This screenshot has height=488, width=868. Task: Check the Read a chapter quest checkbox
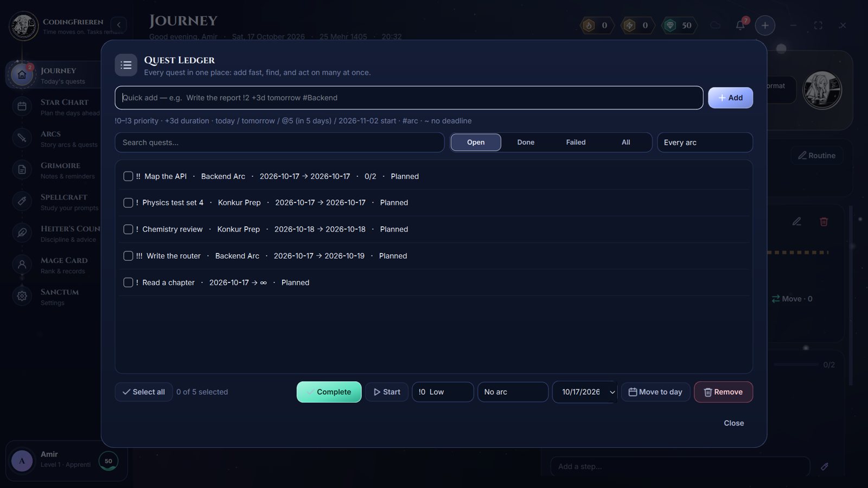click(x=128, y=282)
